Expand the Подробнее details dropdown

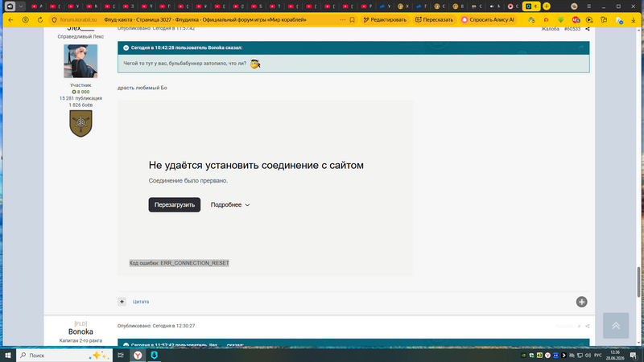coord(230,205)
